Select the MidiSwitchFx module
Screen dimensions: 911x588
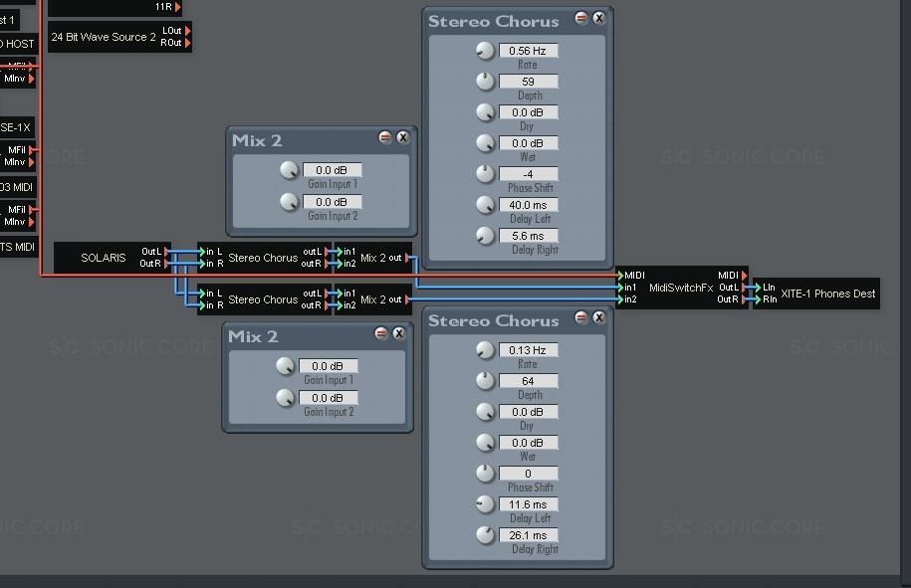point(680,288)
